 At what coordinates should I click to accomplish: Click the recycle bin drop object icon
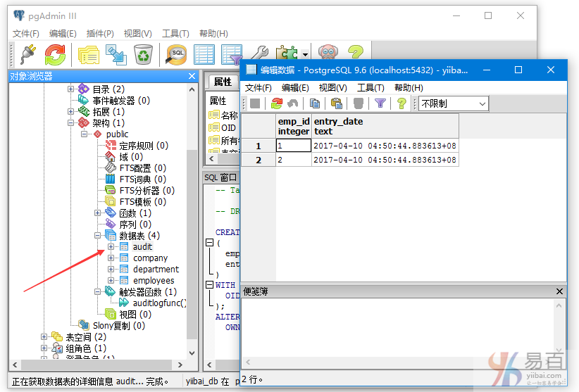pos(143,54)
